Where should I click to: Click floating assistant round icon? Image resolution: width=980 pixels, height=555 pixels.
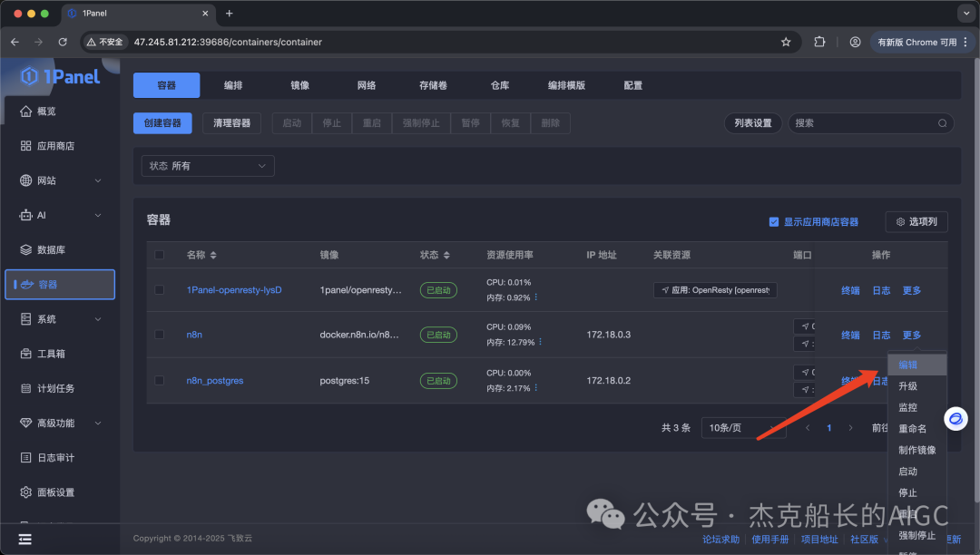coord(955,419)
